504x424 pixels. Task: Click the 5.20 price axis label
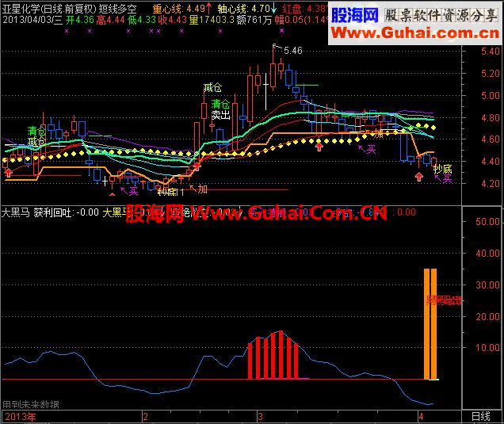(491, 74)
